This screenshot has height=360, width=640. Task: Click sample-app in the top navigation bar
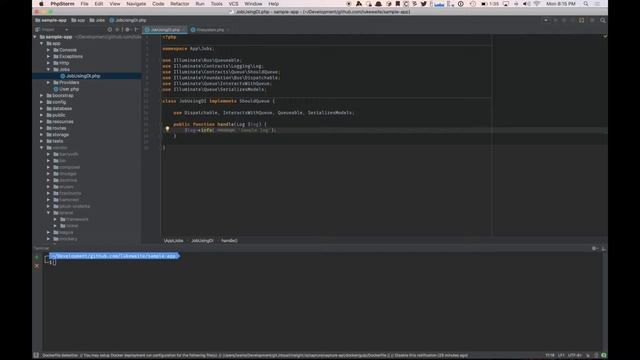pos(51,20)
